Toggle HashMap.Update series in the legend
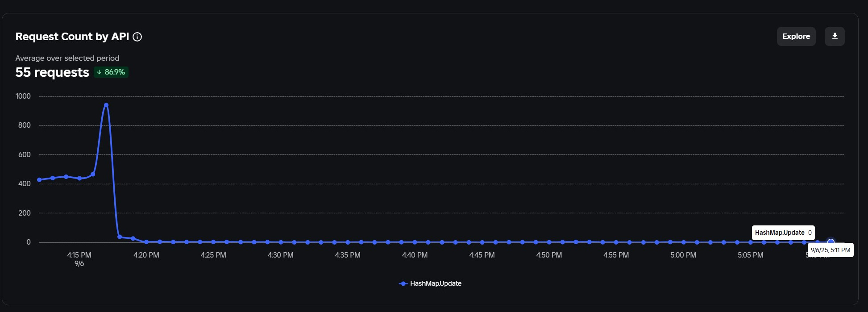 [430, 283]
